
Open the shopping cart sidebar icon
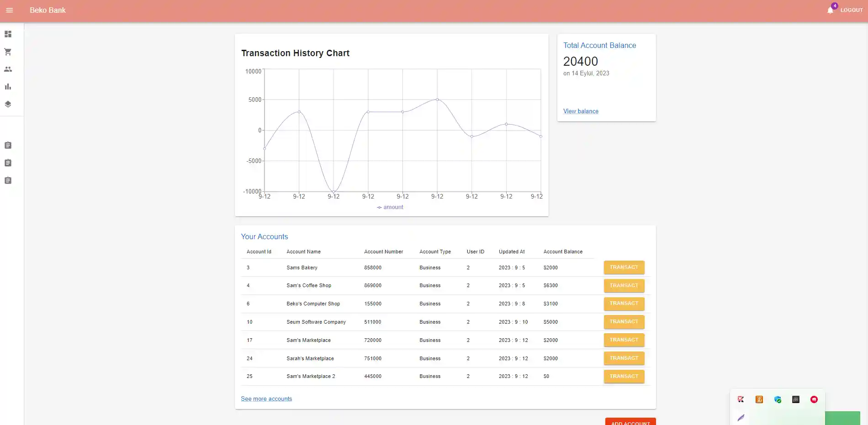pos(8,52)
